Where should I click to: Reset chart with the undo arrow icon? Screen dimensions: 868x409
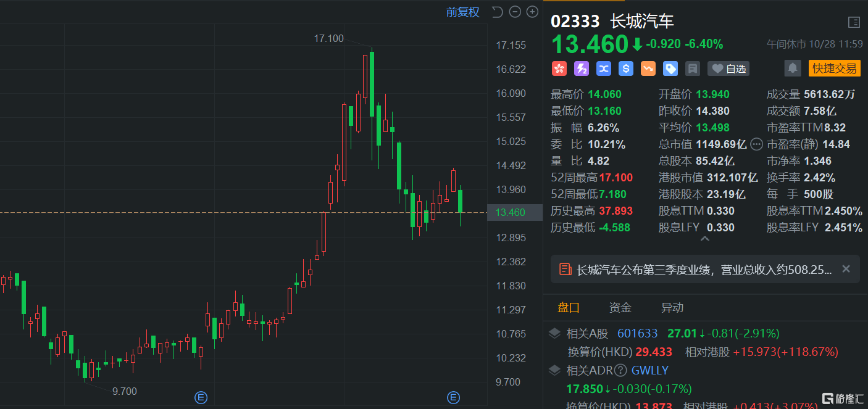(498, 12)
